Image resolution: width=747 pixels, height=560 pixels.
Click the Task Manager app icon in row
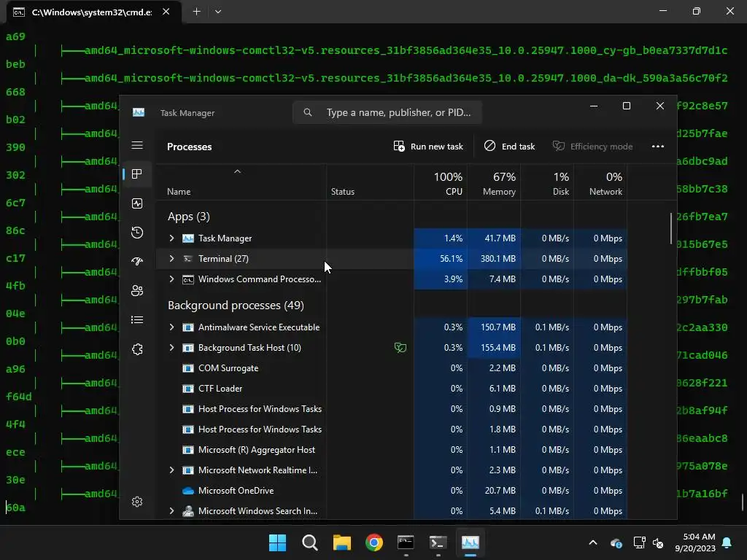188,238
